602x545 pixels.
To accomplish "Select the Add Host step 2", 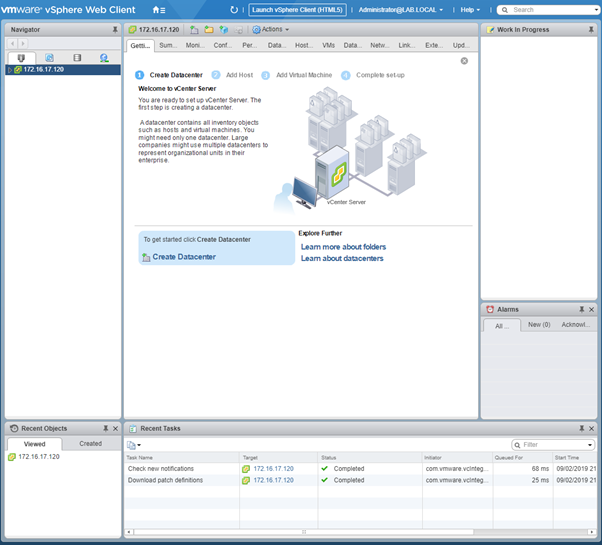I will 233,75.
